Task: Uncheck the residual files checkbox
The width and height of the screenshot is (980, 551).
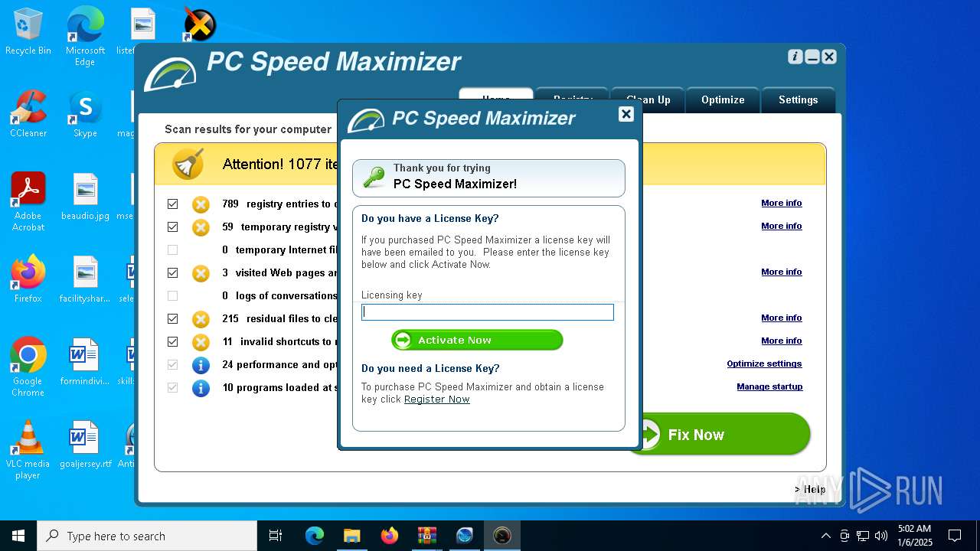Action: click(172, 319)
